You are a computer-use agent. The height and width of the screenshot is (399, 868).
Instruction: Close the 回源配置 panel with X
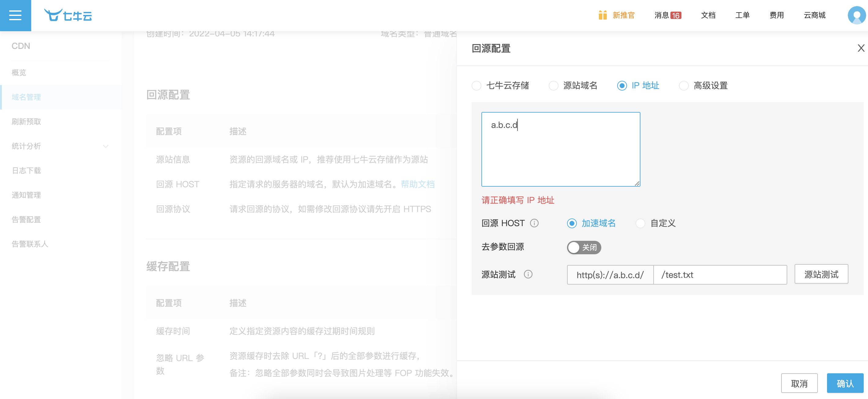tap(861, 48)
